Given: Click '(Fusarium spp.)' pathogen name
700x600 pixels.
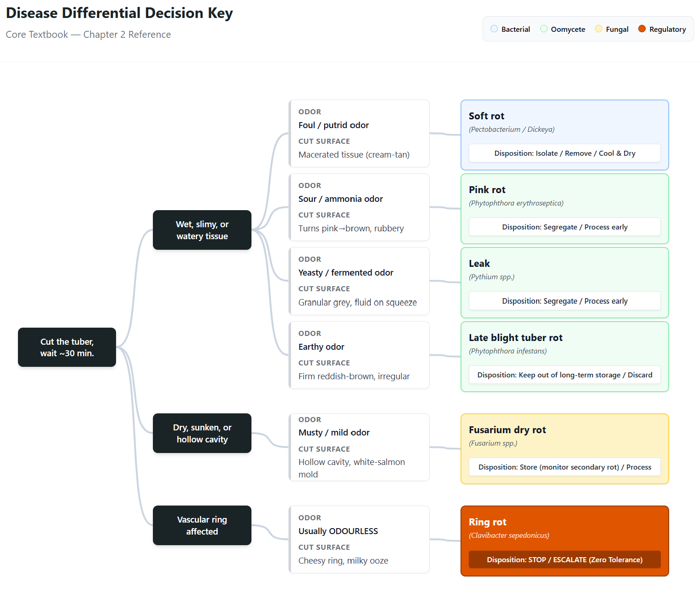Looking at the screenshot, I should (493, 443).
